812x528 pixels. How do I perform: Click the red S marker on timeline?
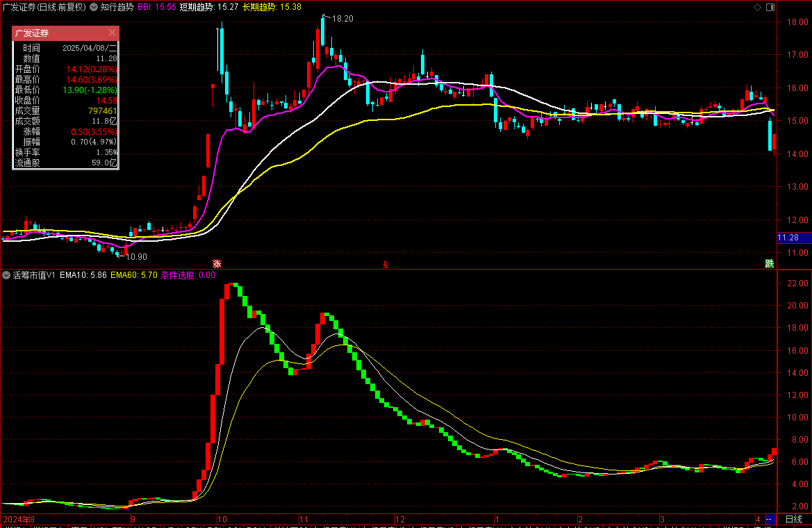pyautogui.click(x=385, y=263)
